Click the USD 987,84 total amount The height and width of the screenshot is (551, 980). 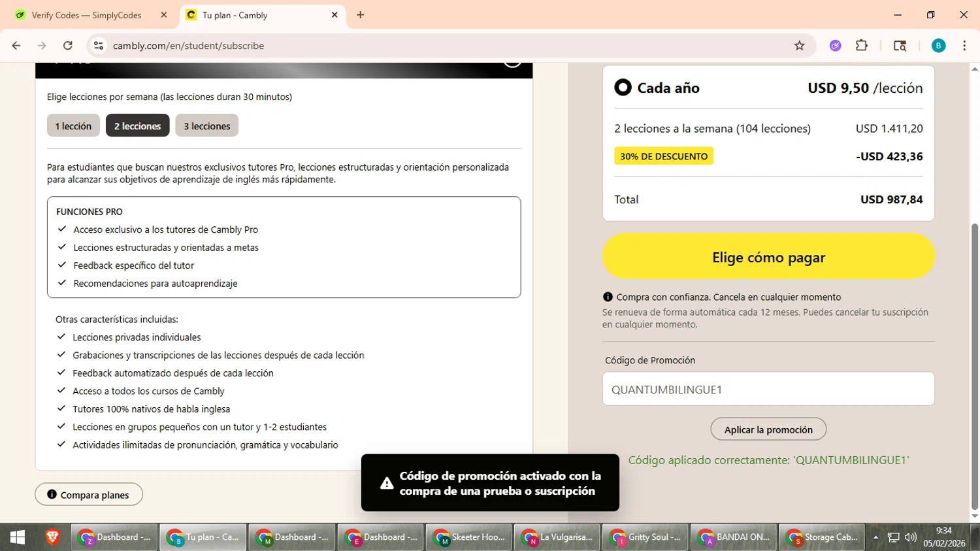891,199
